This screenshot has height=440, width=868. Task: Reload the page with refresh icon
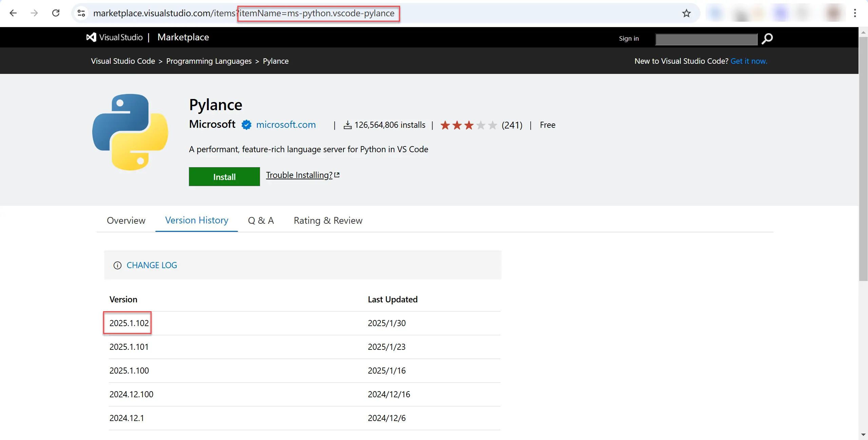pos(56,13)
